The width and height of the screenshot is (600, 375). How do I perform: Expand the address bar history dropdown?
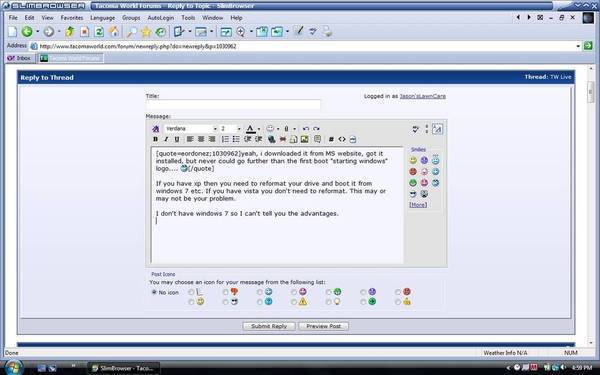tap(578, 46)
